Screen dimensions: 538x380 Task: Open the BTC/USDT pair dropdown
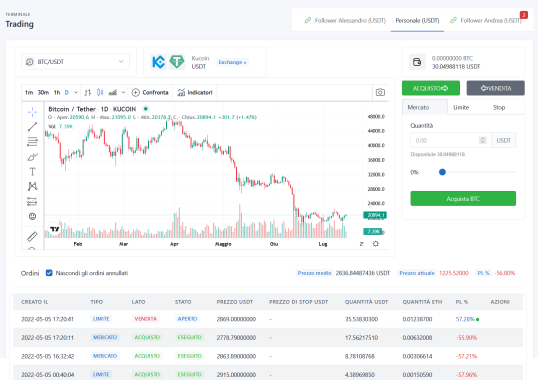75,62
